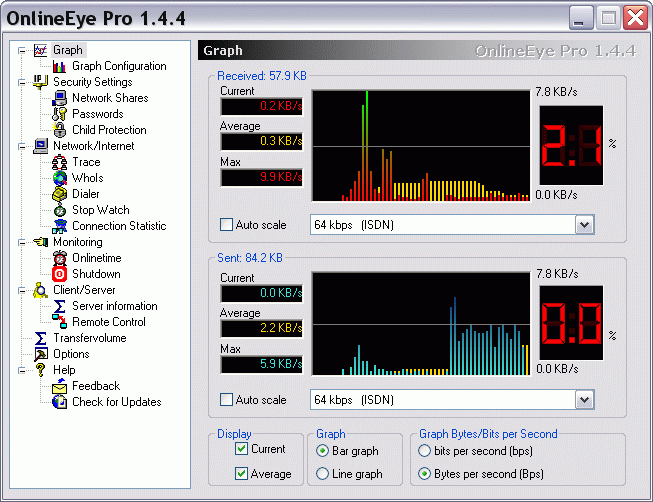Select the Trace tree label

pos(86,162)
